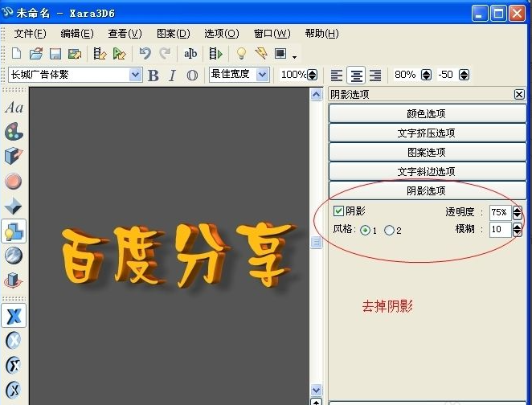Click the 透明度 transparency value field
The width and height of the screenshot is (532, 405).
click(499, 212)
